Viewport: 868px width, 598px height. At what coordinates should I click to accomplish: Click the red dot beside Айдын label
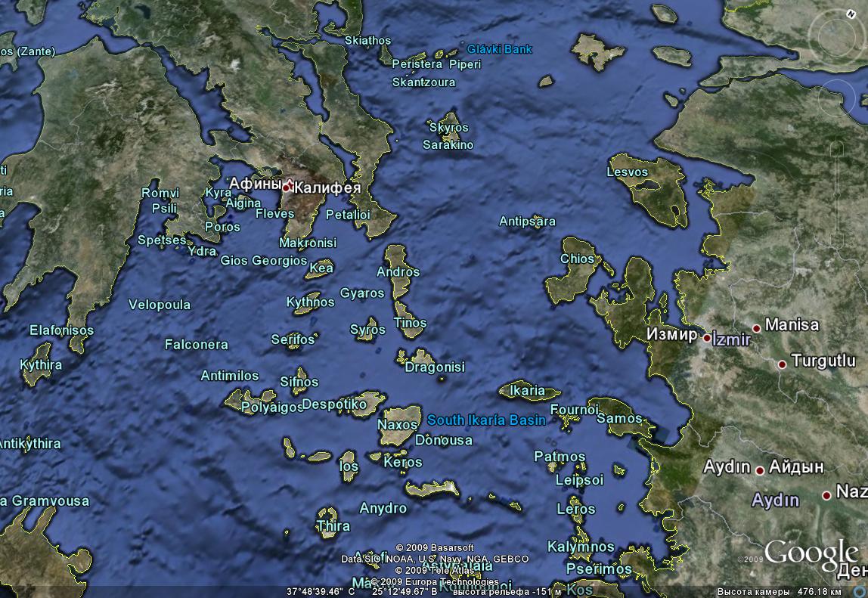coord(760,469)
